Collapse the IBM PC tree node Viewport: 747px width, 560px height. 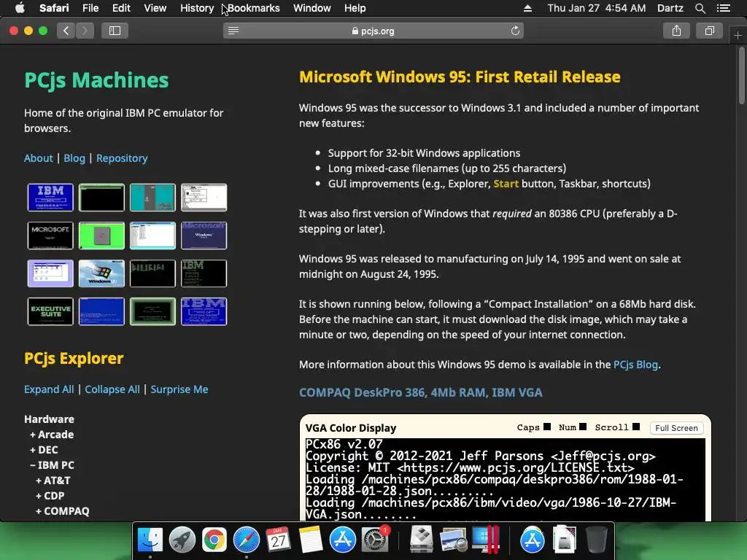tap(52, 464)
